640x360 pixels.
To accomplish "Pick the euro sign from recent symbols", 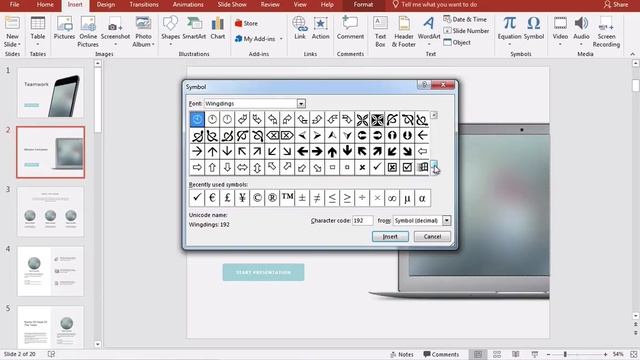I will (212, 198).
